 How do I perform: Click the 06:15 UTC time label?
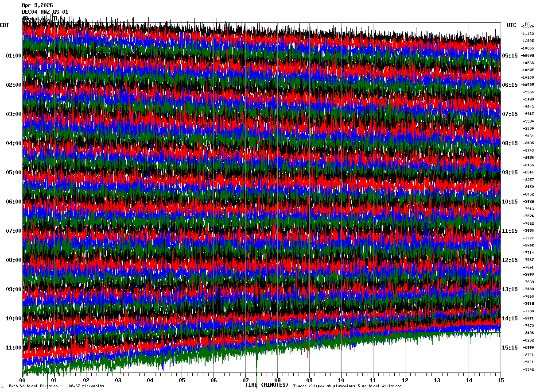click(x=510, y=85)
